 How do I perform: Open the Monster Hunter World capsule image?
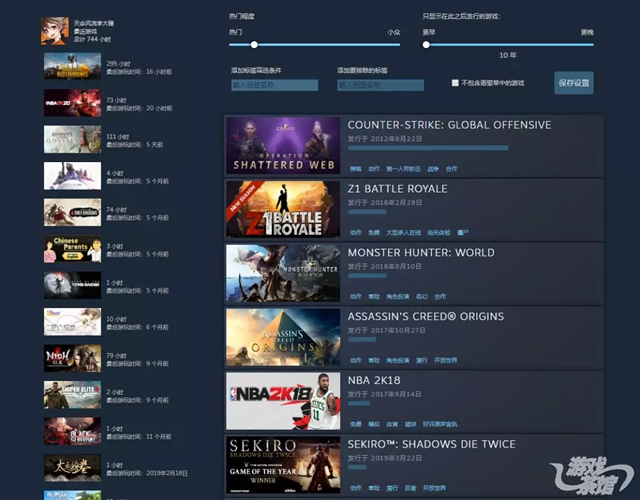(x=283, y=273)
